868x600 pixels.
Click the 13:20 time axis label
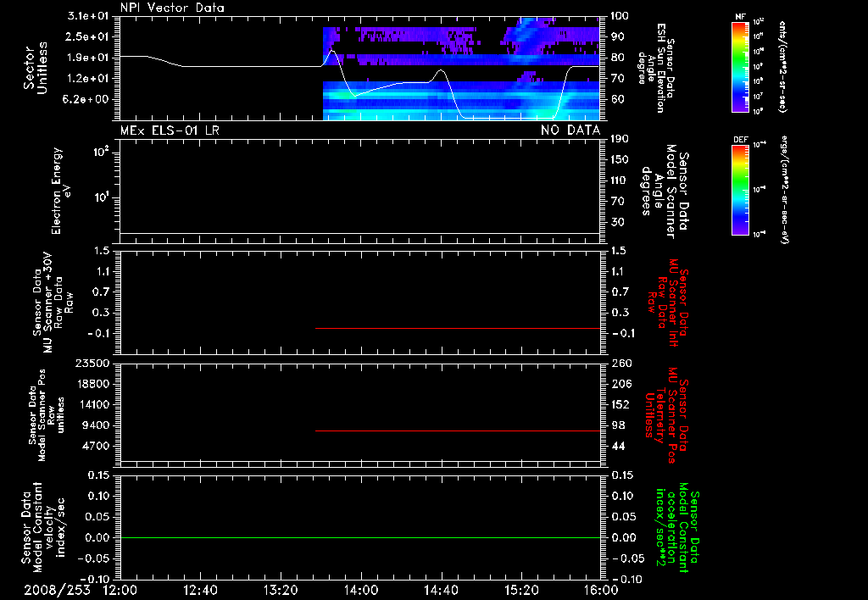[x=281, y=590]
